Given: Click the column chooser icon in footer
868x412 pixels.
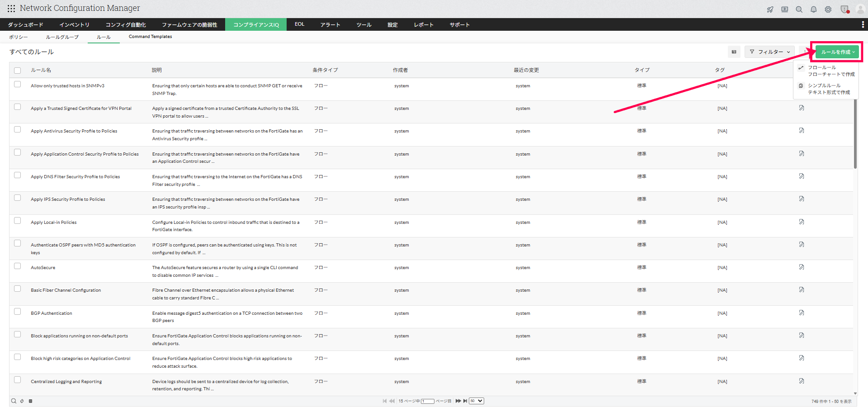Looking at the screenshot, I should click(x=31, y=401).
